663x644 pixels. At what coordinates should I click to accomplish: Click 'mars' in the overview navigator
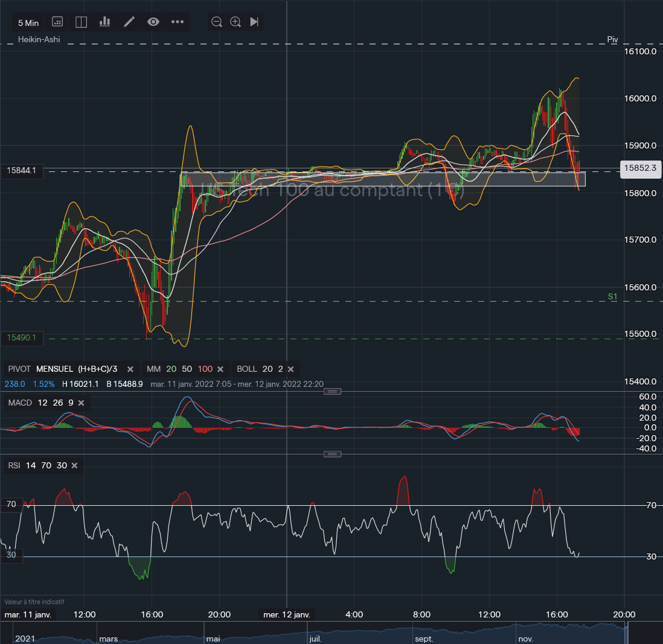[108, 639]
